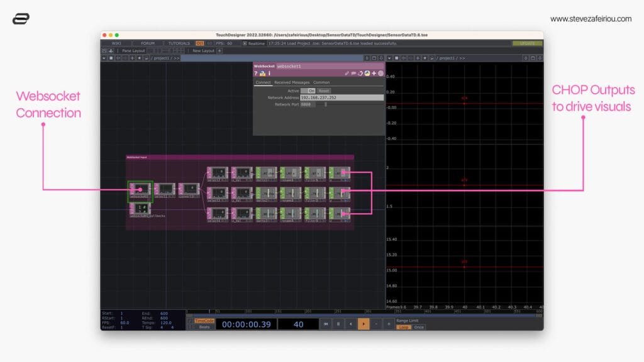Image resolution: width=644 pixels, height=362 pixels.
Task: Click the End frame value 600
Action: point(164,314)
